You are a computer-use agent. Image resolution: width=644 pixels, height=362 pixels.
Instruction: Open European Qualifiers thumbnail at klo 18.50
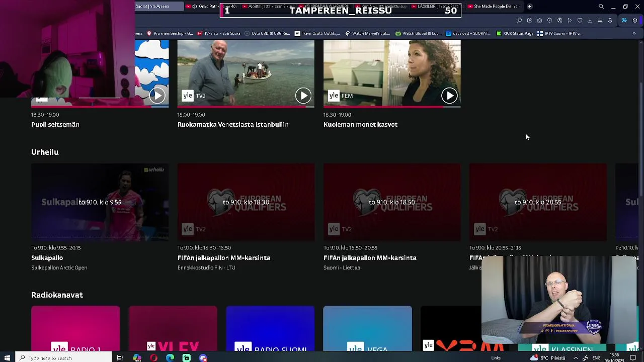tap(392, 202)
